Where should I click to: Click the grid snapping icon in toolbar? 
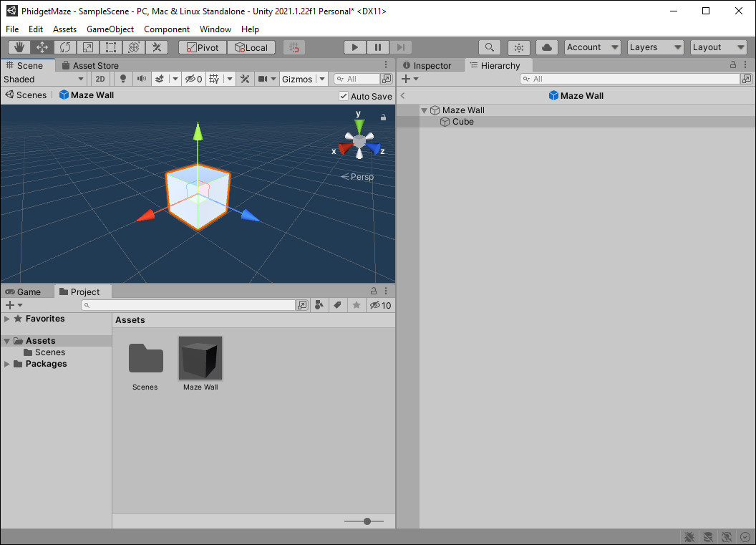point(294,47)
